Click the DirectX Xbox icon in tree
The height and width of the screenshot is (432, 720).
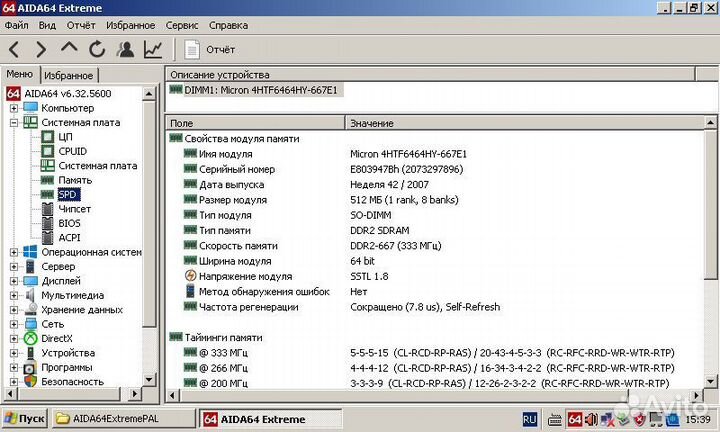(x=30, y=338)
